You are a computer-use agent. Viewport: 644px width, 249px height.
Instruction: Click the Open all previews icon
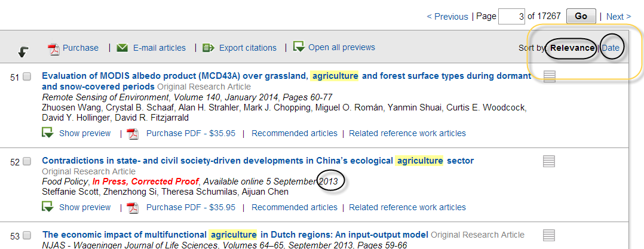299,47
